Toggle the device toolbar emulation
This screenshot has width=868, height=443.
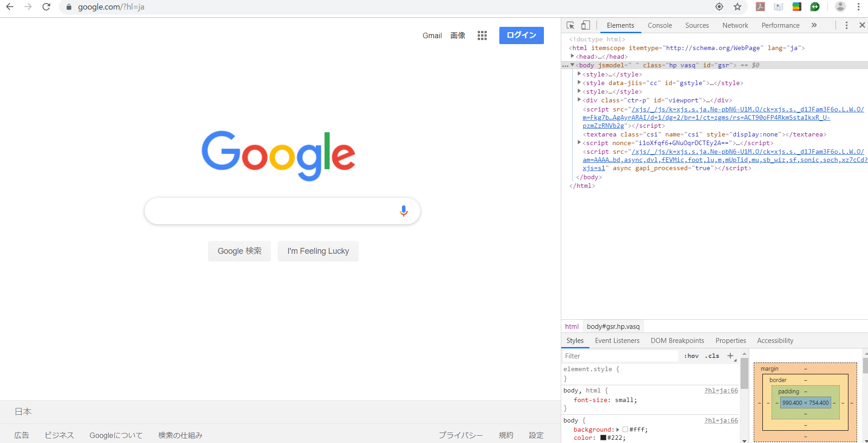point(585,25)
